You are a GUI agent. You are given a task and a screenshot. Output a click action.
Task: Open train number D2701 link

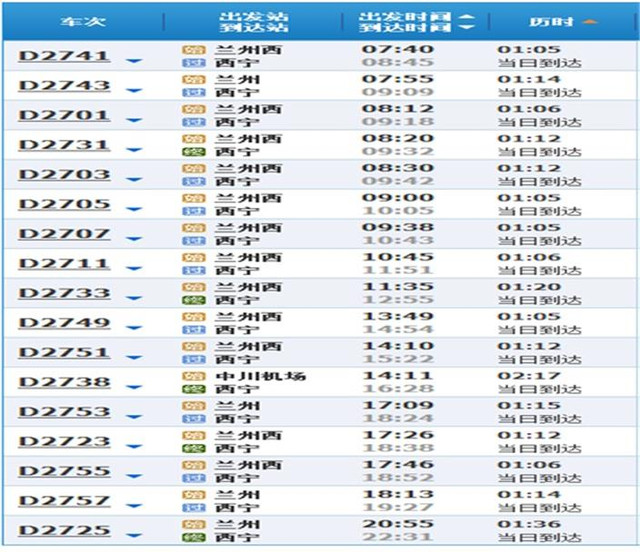pyautogui.click(x=64, y=114)
